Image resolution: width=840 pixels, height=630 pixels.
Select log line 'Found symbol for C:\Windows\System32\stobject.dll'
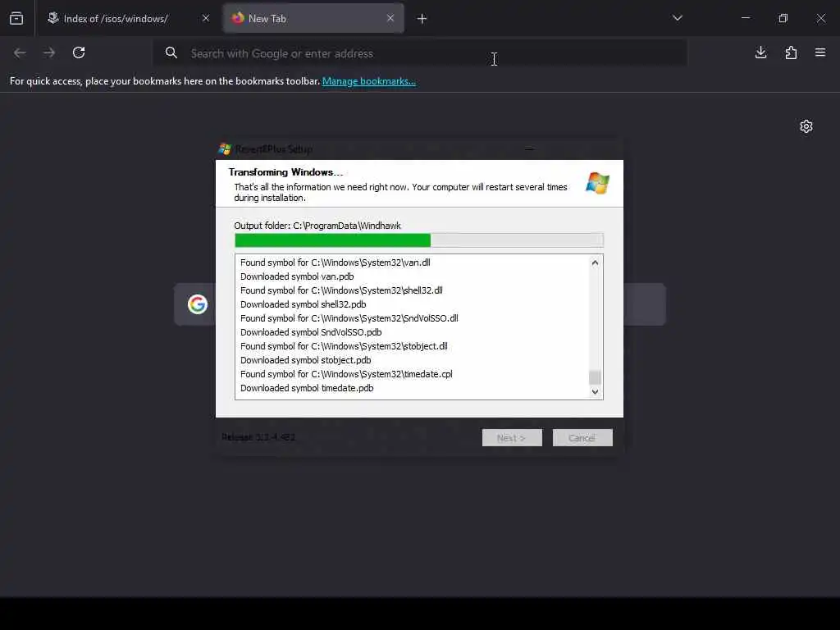pos(344,346)
